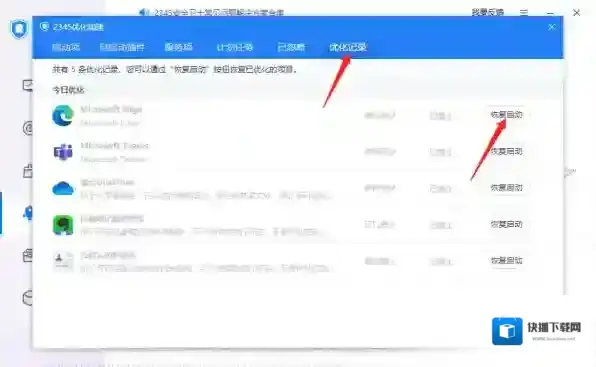Switch to the 启动项 tab
596x367 pixels.
coord(66,47)
